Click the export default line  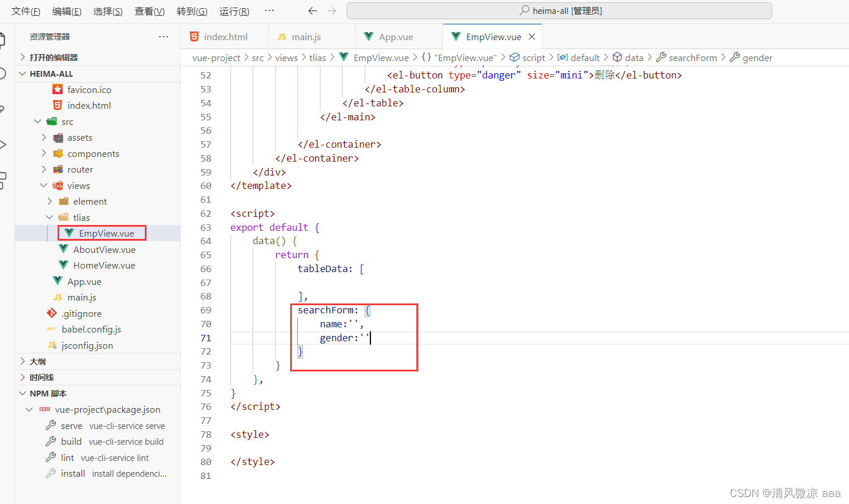(x=274, y=227)
